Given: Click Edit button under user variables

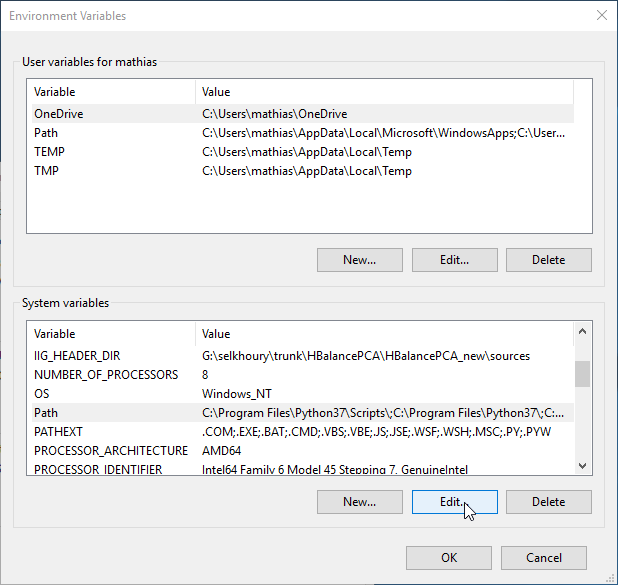Looking at the screenshot, I should pos(454,260).
